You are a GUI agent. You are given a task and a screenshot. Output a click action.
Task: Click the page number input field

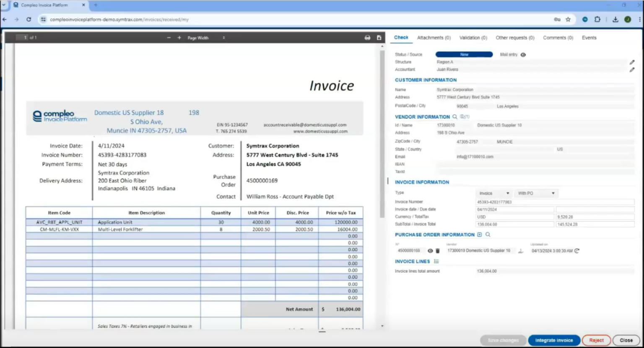23,37
